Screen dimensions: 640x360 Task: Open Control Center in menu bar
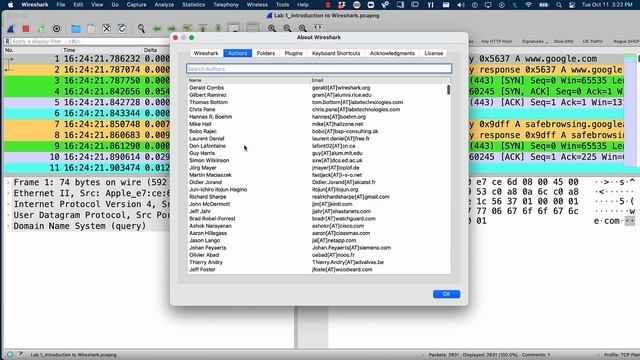click(572, 5)
